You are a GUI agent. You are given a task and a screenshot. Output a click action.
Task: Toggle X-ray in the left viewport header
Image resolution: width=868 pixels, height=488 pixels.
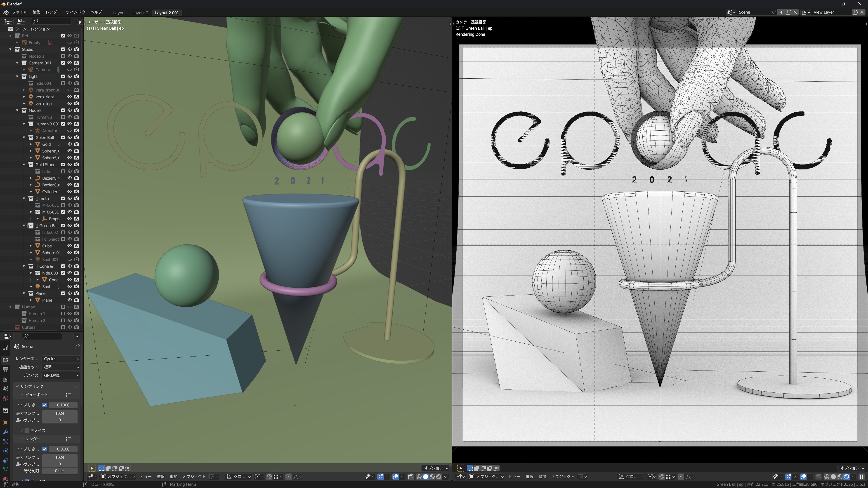[411, 476]
